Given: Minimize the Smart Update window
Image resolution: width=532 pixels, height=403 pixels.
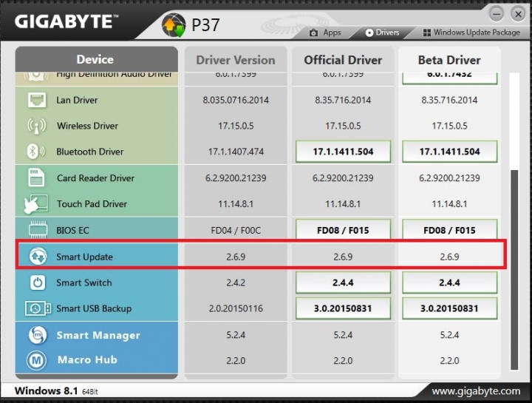Looking at the screenshot, I should click(496, 14).
